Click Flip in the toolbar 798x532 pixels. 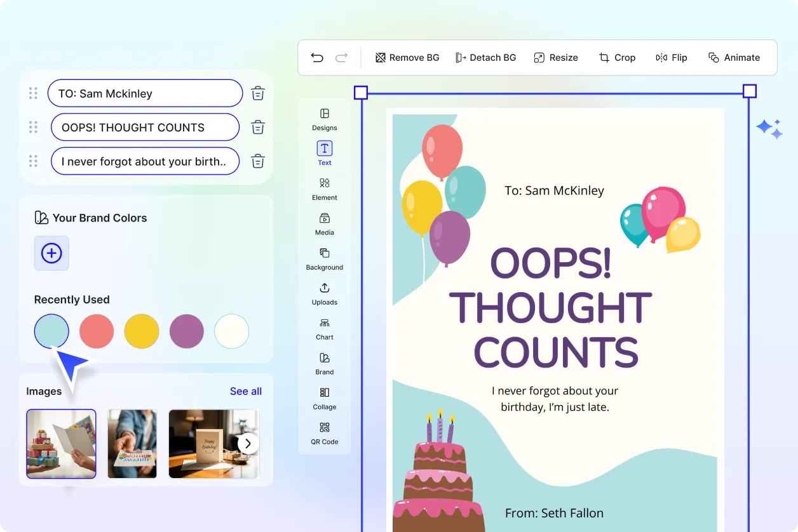[671, 57]
